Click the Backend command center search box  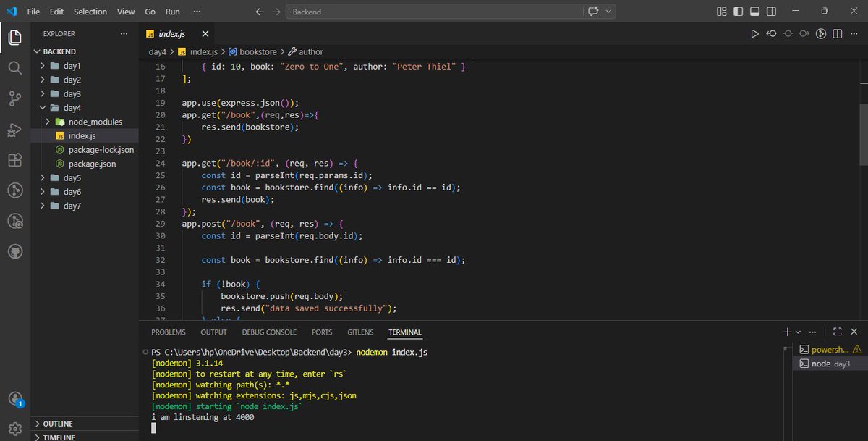point(434,12)
